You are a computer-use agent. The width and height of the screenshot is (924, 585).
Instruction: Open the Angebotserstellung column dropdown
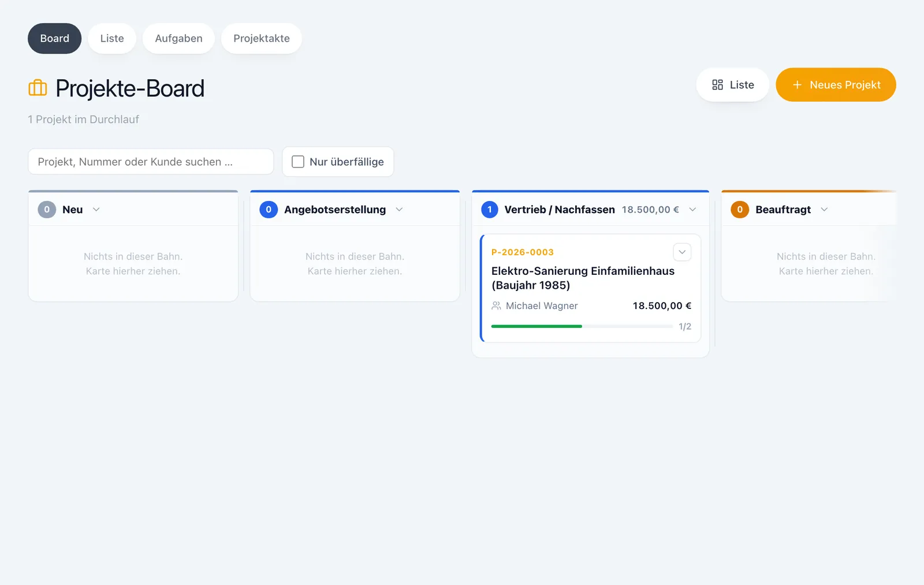(x=399, y=210)
